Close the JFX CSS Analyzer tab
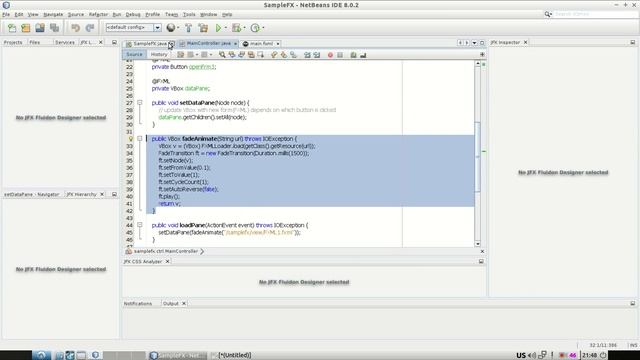Viewport: 640px width, 360px height. click(x=167, y=261)
